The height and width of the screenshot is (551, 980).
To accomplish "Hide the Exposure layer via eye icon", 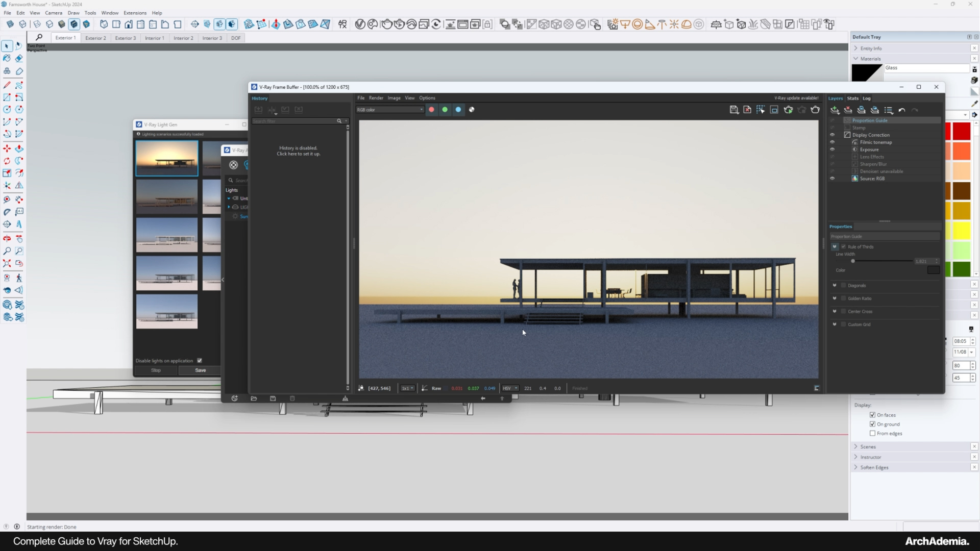I will tap(832, 149).
